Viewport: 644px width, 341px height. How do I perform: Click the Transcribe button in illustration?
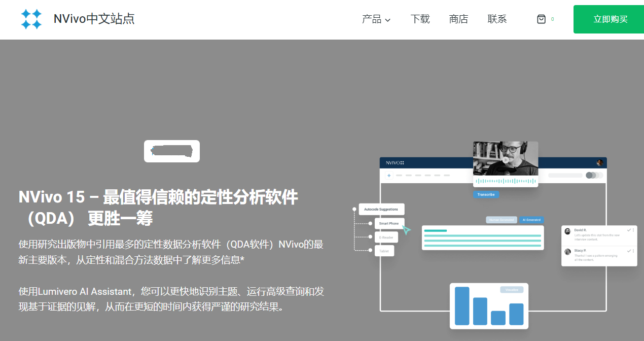(x=486, y=194)
